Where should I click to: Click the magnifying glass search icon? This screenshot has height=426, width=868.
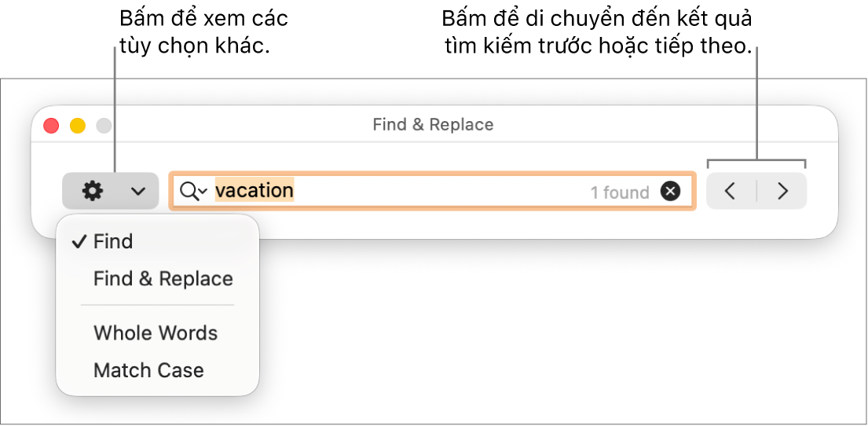tap(188, 191)
